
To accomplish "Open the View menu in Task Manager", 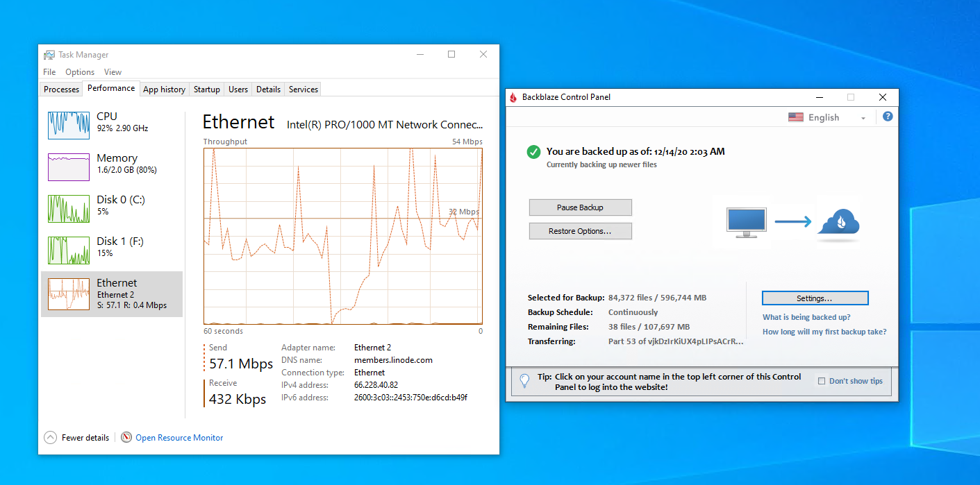I will coord(113,72).
